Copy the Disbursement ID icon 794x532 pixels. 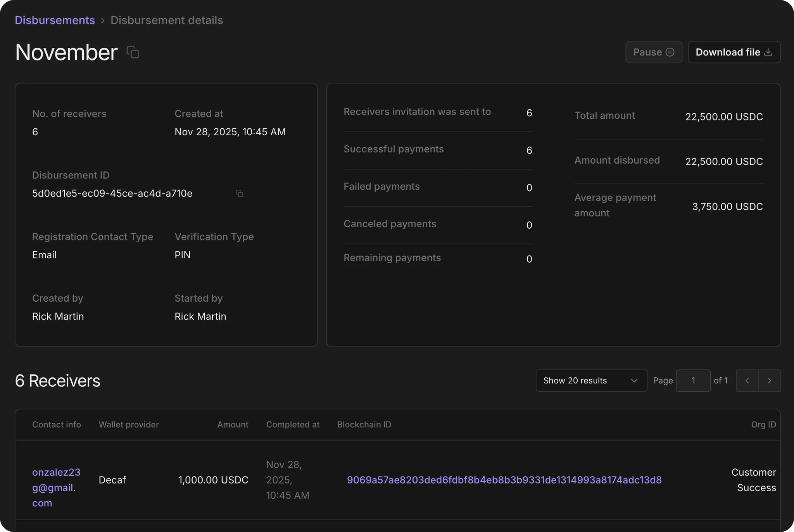pos(240,193)
